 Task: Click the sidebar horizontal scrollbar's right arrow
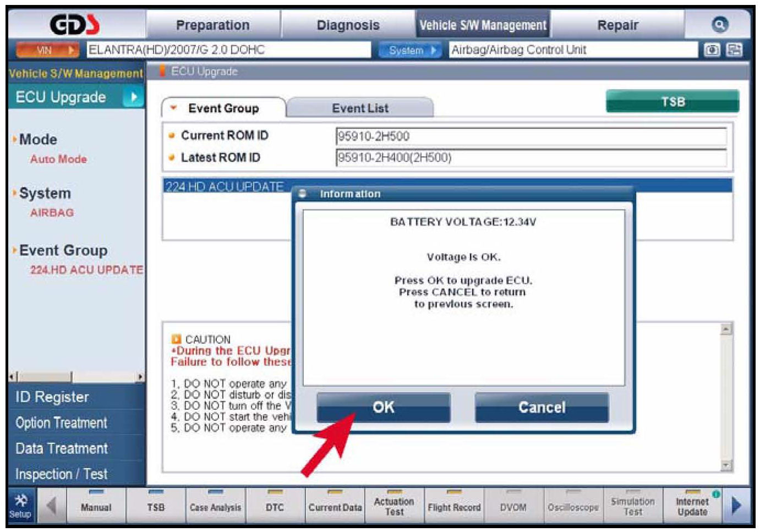pyautogui.click(x=140, y=377)
